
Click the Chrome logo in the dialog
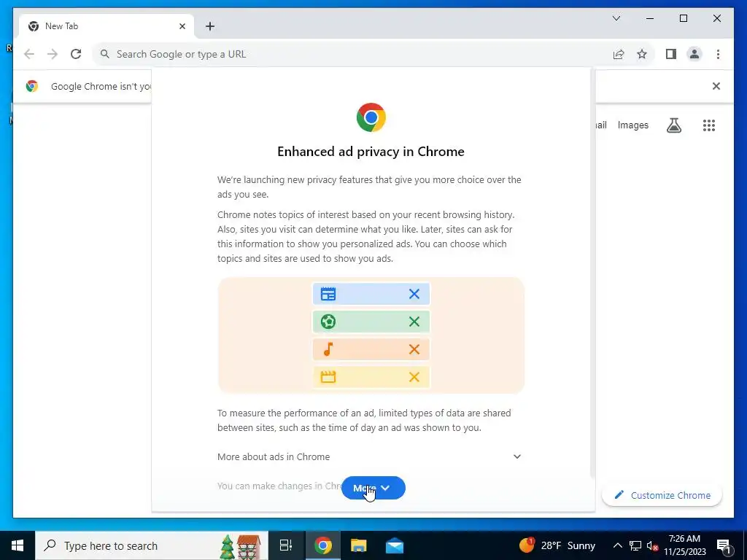point(371,117)
